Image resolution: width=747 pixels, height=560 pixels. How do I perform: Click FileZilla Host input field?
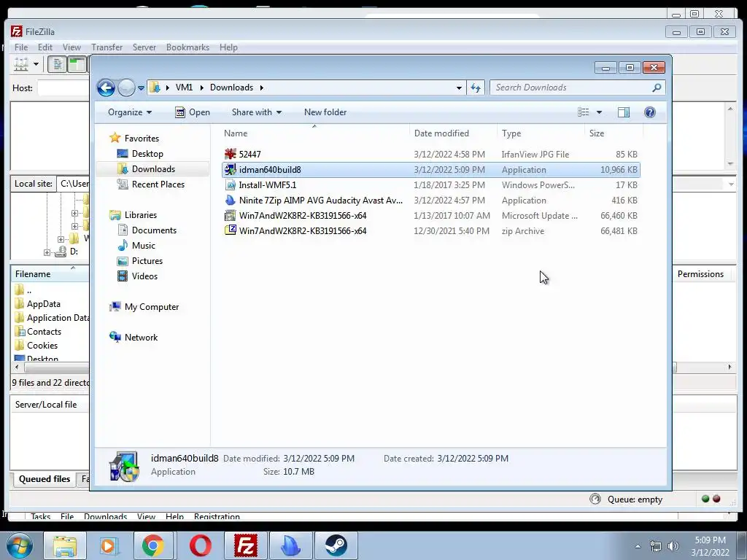(x=63, y=88)
